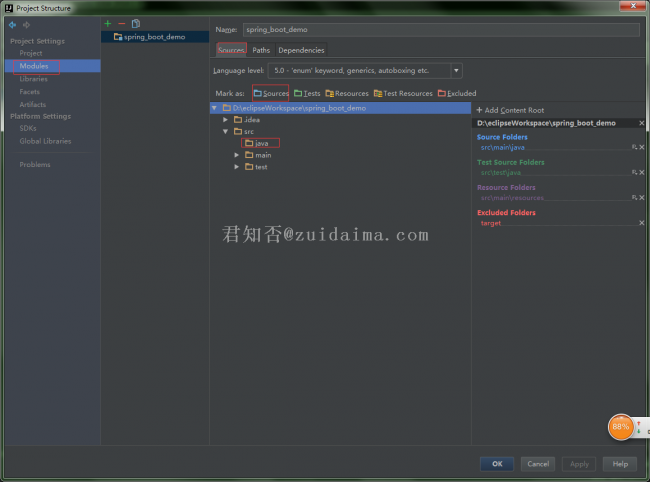The width and height of the screenshot is (650, 482).
Task: Mark folder as Sources
Action: (270, 93)
